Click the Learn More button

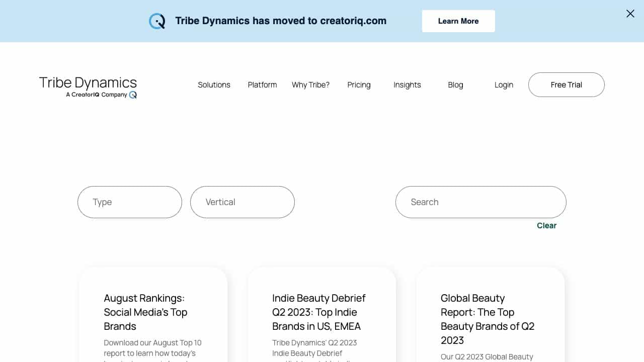(x=458, y=21)
